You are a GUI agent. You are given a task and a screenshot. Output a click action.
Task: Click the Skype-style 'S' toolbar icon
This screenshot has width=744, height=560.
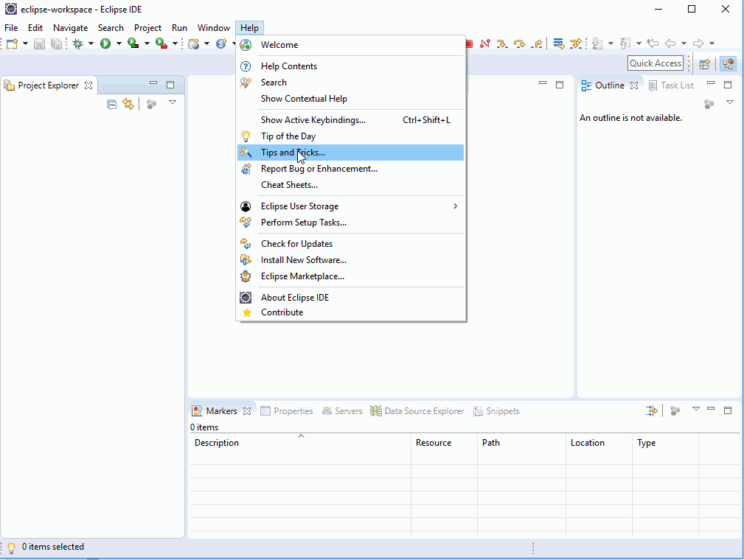pos(221,43)
